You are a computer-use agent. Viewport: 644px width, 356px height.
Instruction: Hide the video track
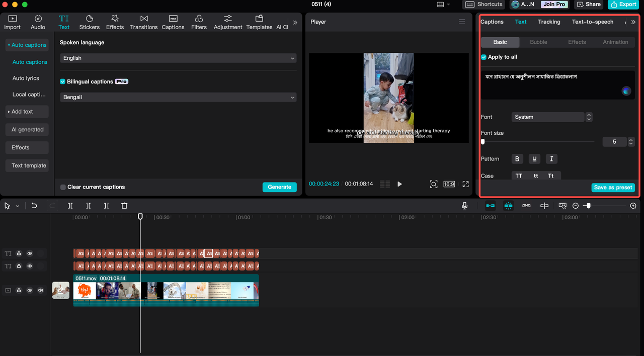30,290
